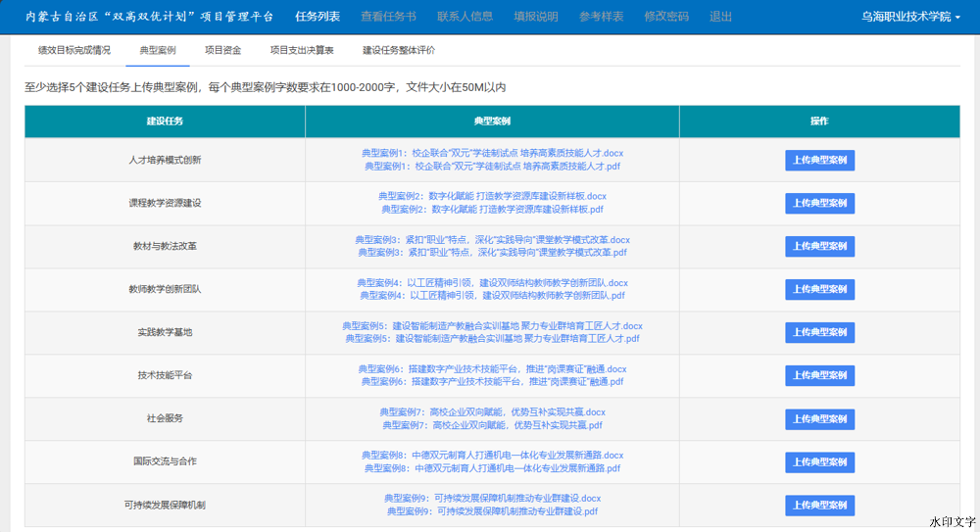Click 退出 to log out

[720, 17]
